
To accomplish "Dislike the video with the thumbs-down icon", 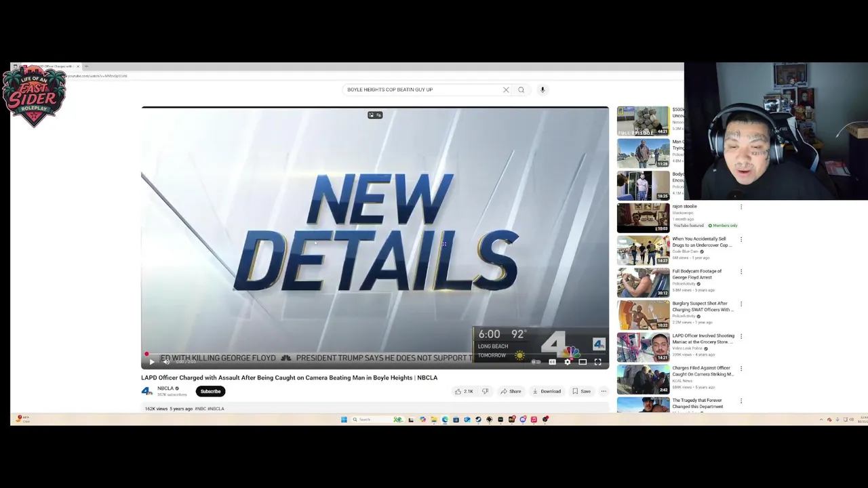I will tap(485, 391).
